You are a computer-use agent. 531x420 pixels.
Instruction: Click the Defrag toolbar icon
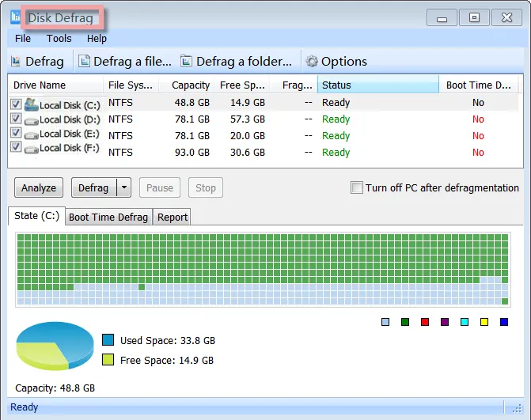[x=16, y=61]
